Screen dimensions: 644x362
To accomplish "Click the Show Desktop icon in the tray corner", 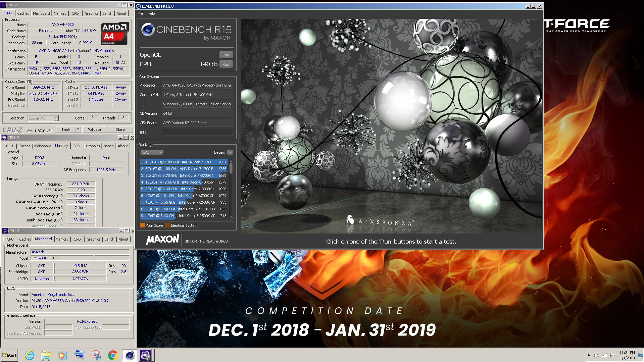I will 641,355.
